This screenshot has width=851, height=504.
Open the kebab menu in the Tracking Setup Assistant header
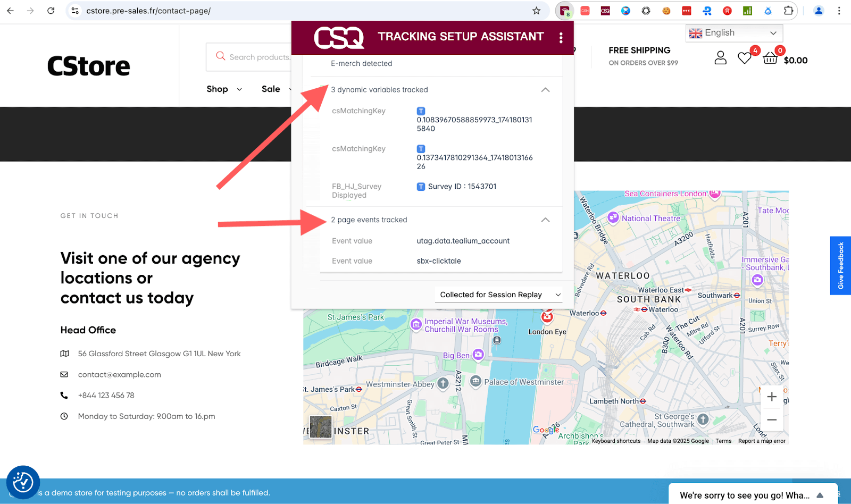point(561,36)
